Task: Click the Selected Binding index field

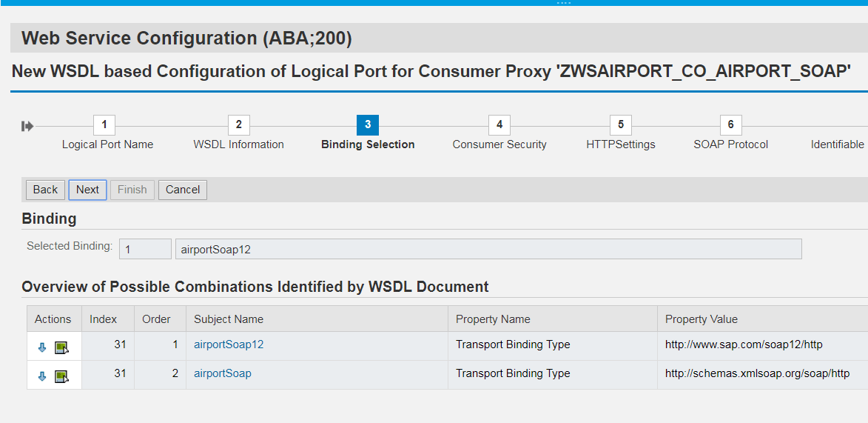Action: pyautogui.click(x=145, y=250)
